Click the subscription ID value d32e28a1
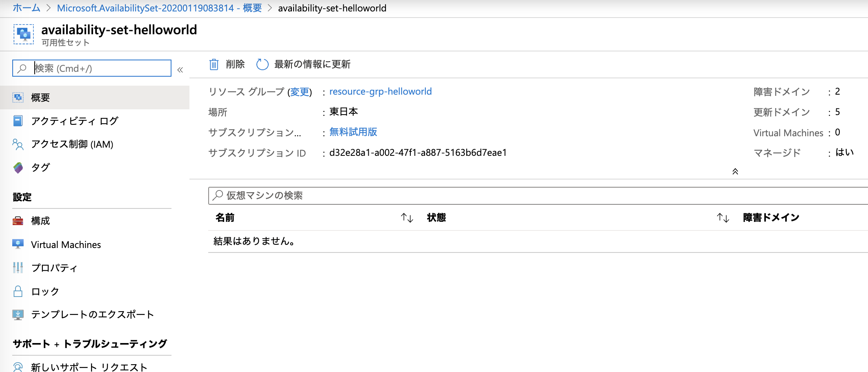 click(418, 153)
